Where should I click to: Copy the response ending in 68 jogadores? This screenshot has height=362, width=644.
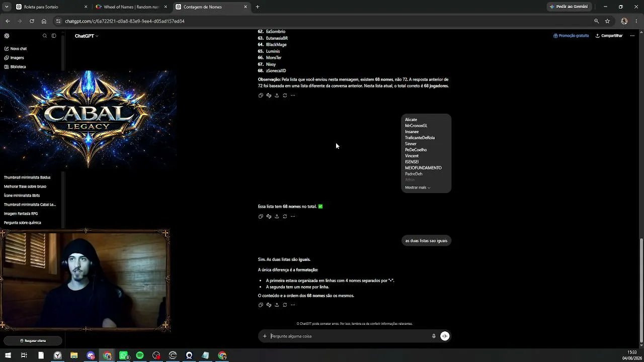click(261, 96)
